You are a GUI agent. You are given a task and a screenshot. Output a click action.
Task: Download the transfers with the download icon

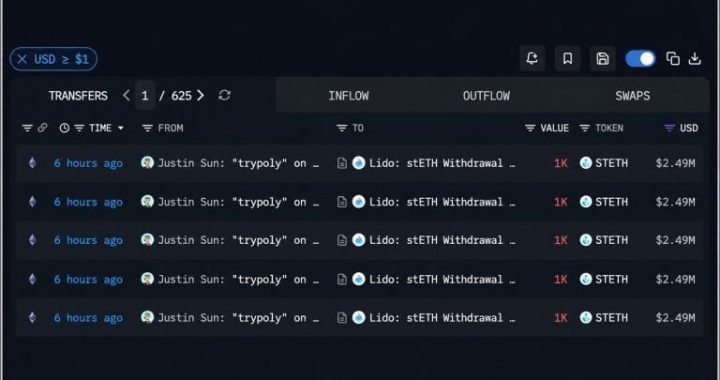(695, 59)
